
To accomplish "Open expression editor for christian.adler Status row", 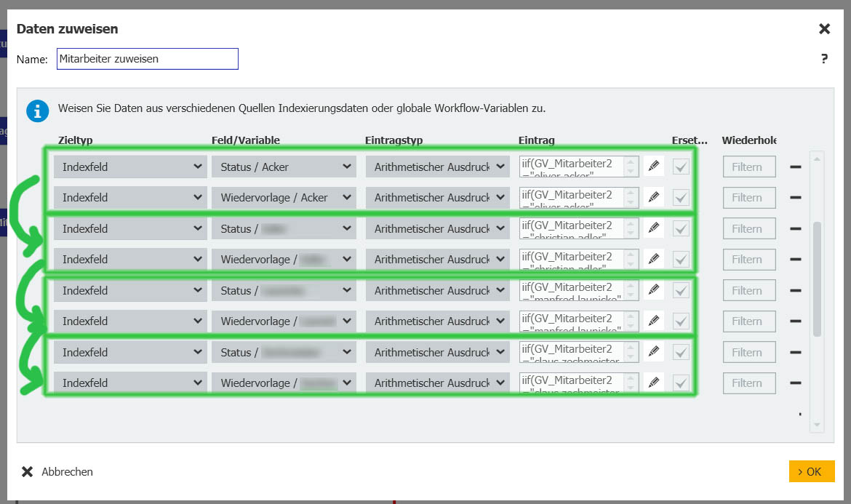I will (x=654, y=228).
